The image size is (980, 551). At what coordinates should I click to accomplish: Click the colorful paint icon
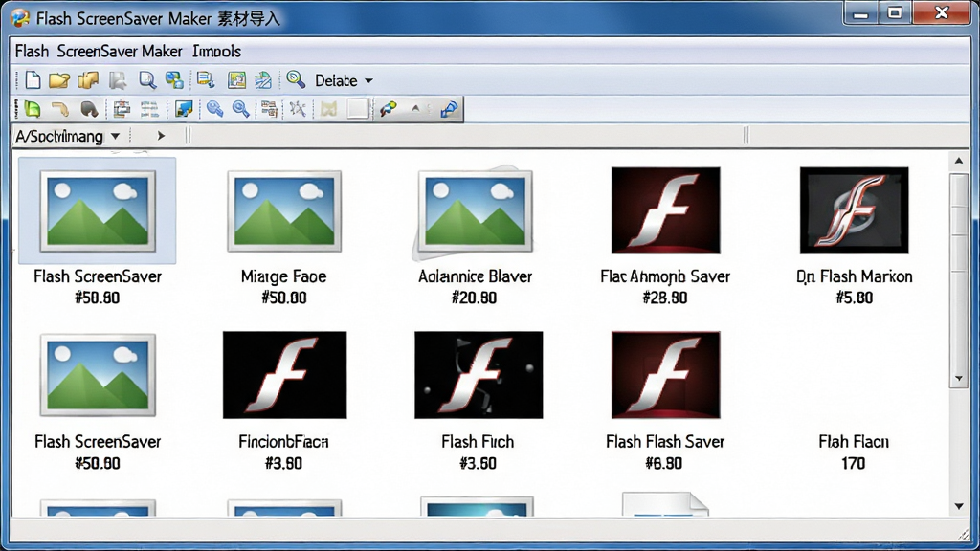click(389, 109)
